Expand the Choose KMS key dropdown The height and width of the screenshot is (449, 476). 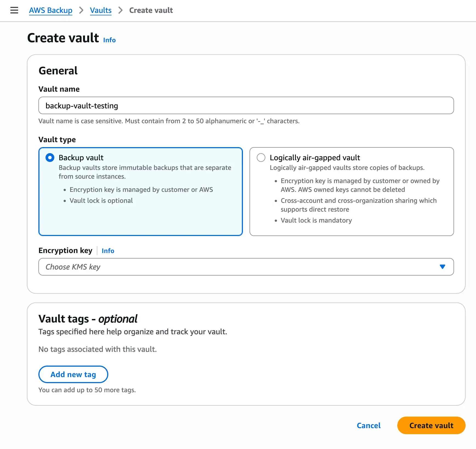click(x=246, y=267)
